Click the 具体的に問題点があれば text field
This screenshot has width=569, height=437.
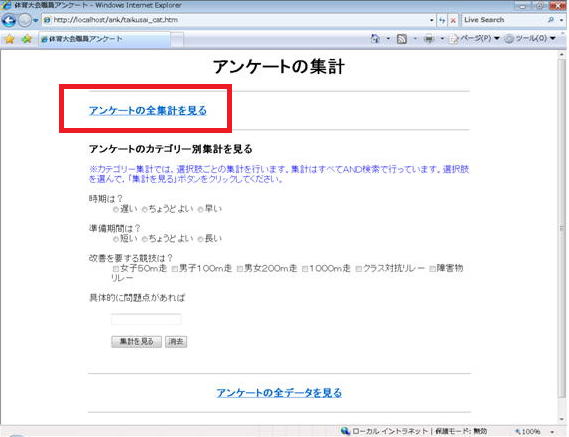(x=146, y=319)
